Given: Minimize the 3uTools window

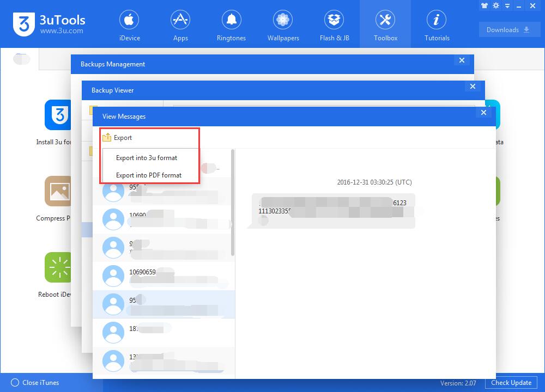Looking at the screenshot, I should (x=519, y=6).
